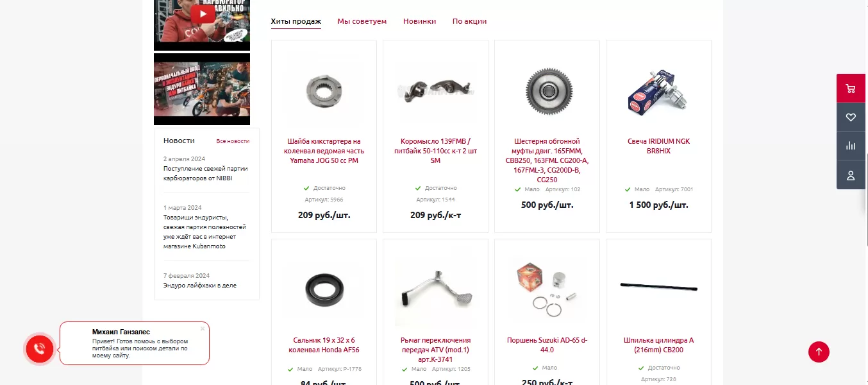Select the По акции tab
The image size is (868, 385).
click(x=469, y=21)
